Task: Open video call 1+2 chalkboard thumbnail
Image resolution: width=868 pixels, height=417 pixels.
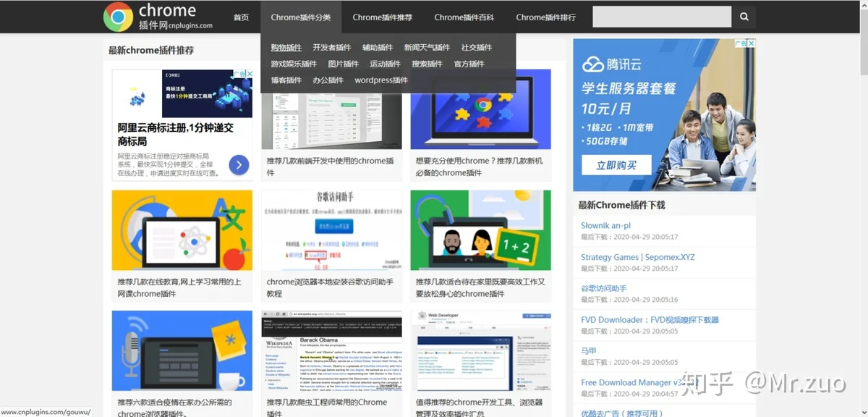Action: [x=480, y=230]
